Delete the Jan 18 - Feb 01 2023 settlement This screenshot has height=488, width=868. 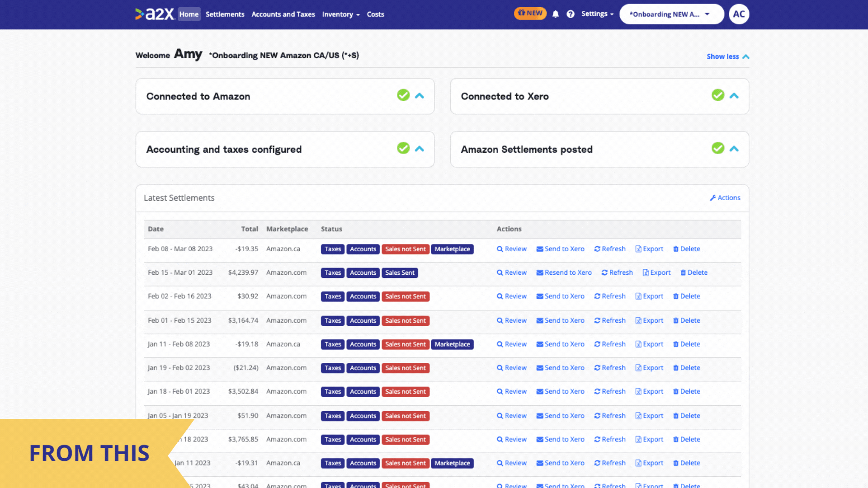pyautogui.click(x=687, y=392)
